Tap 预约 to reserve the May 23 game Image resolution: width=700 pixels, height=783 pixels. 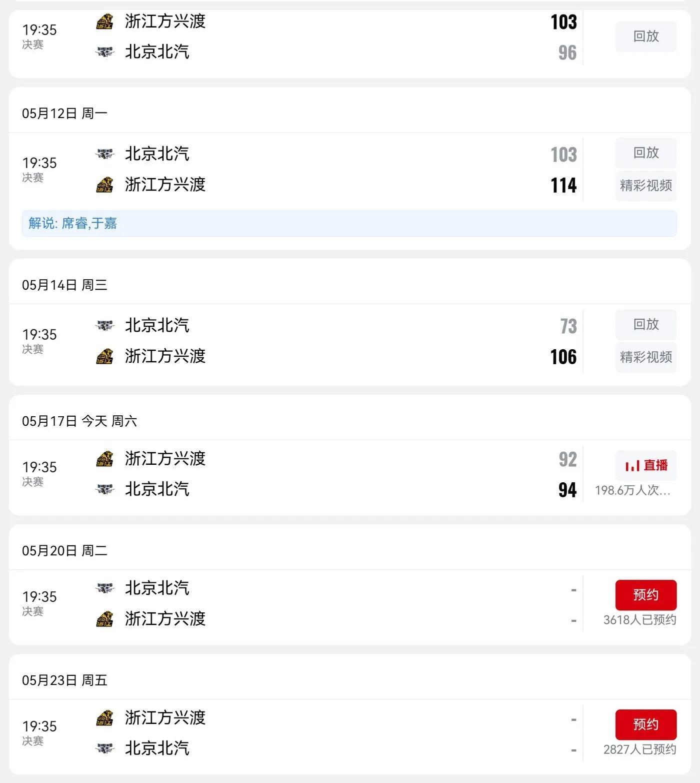646,724
